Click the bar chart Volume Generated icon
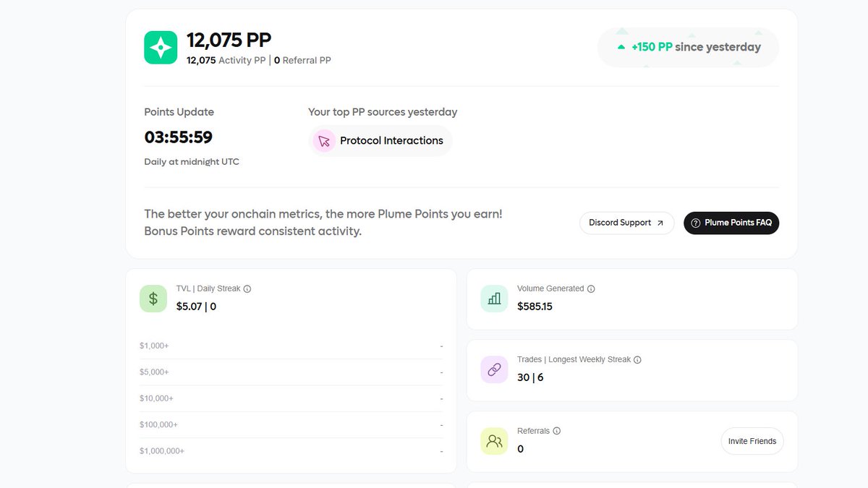Screen dimensions: 868x488 pyautogui.click(x=494, y=298)
